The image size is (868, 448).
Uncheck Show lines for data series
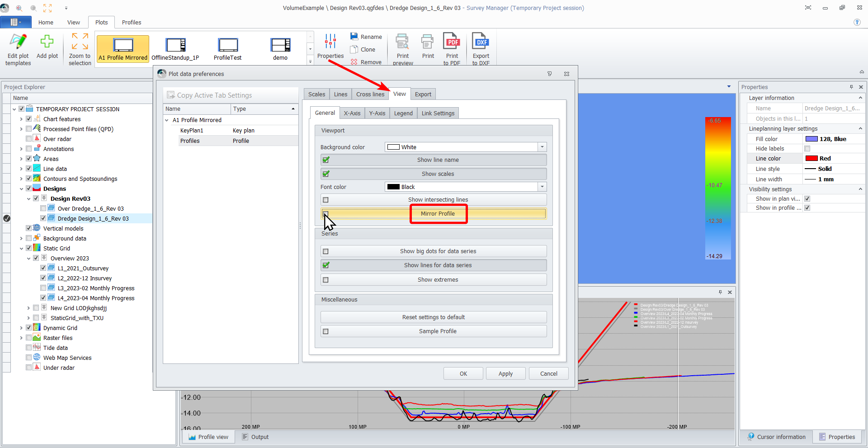click(x=326, y=265)
